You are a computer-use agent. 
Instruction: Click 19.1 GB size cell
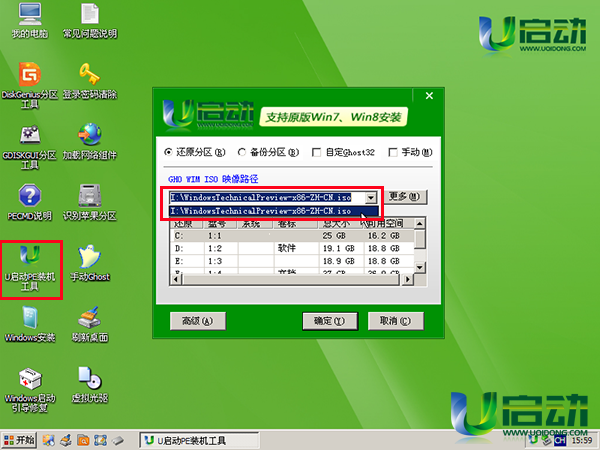click(339, 248)
